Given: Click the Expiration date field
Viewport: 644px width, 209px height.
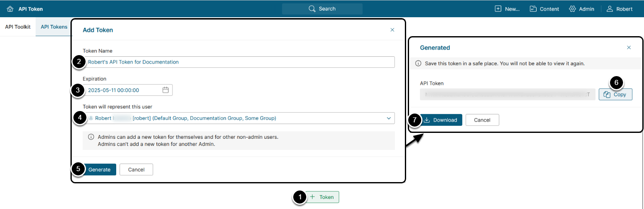Looking at the screenshot, I should pyautogui.click(x=128, y=90).
